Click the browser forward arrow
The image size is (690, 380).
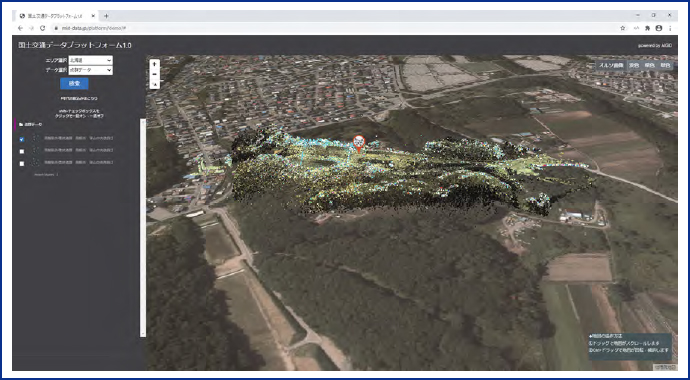[x=31, y=28]
